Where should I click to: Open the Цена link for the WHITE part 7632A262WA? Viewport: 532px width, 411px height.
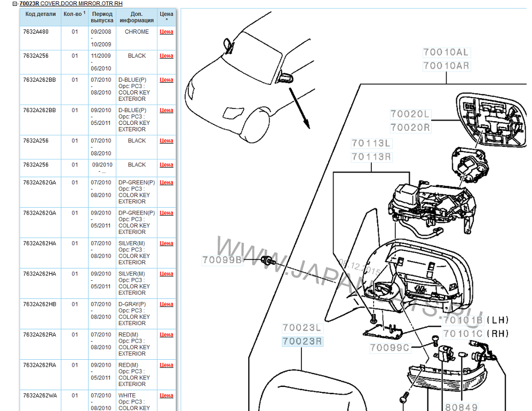click(x=166, y=396)
